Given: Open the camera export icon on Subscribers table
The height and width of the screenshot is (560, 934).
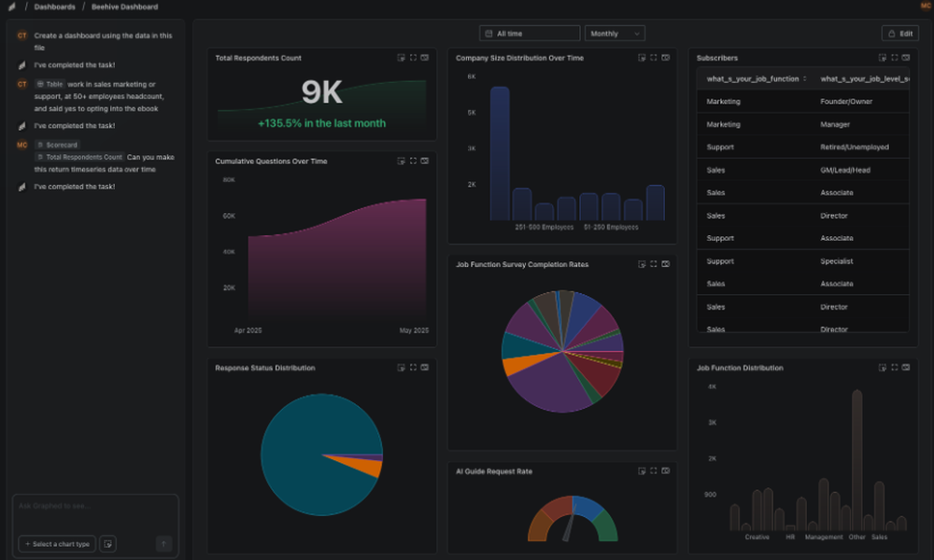Looking at the screenshot, I should coord(906,57).
